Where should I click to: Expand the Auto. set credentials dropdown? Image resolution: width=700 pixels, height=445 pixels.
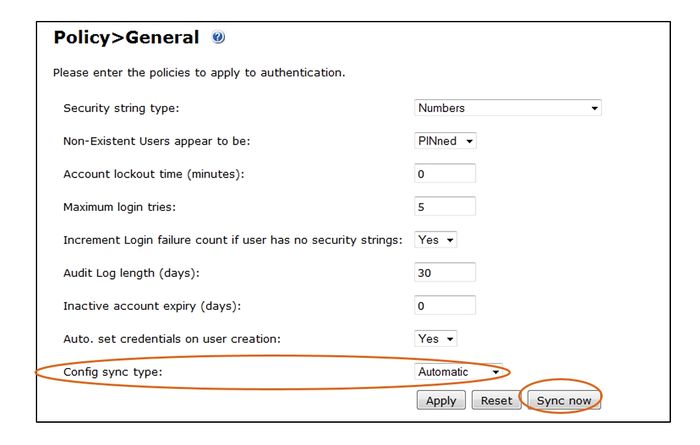tap(436, 339)
